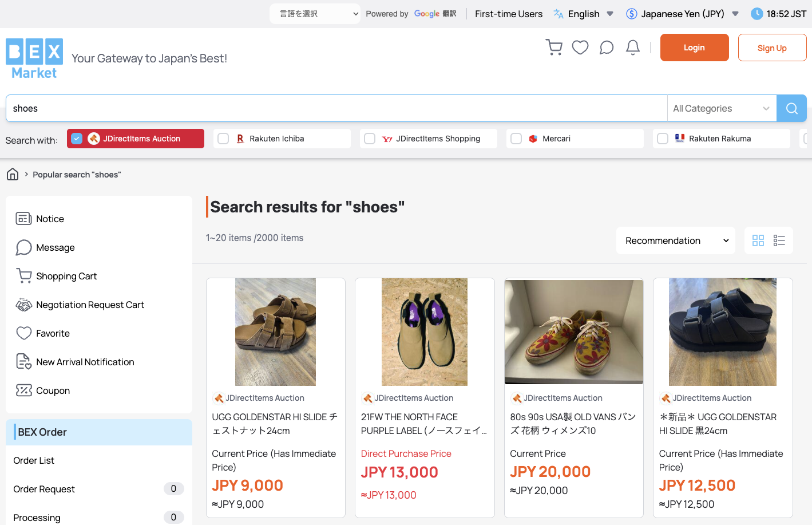The image size is (812, 525).
Task: Click JPY 13,000 direct purchase price
Action: pyautogui.click(x=399, y=472)
